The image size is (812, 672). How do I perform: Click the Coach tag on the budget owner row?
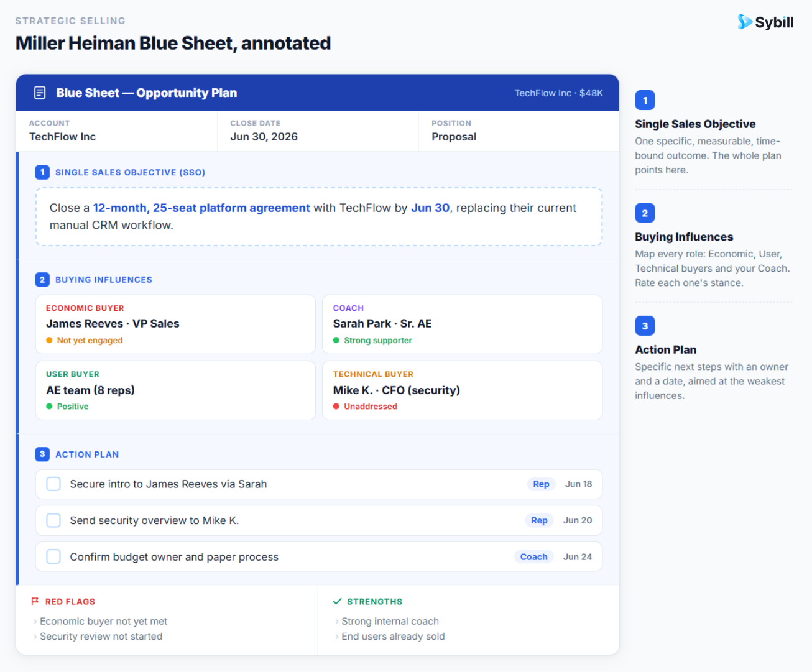tap(533, 556)
